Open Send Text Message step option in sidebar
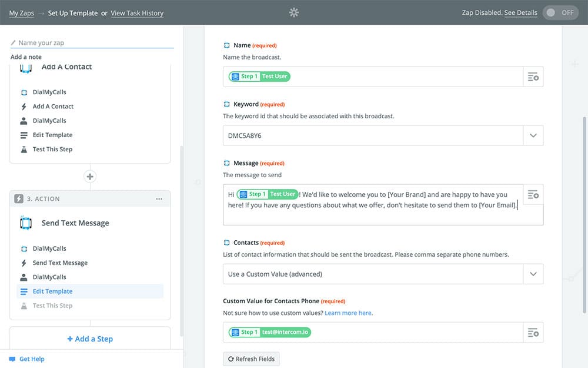The width and height of the screenshot is (588, 368). [x=60, y=263]
